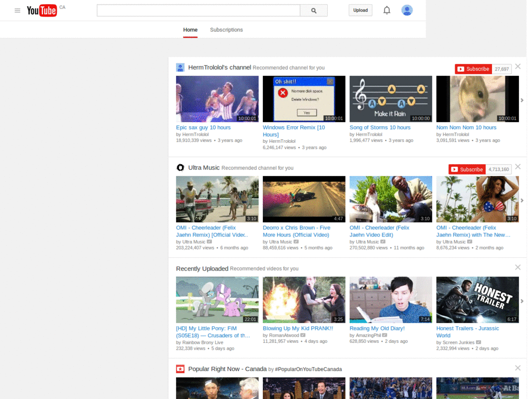
Task: Open OMI Cheerleader Official Video thumbnail (3:10, 203M views)
Action: point(217,199)
